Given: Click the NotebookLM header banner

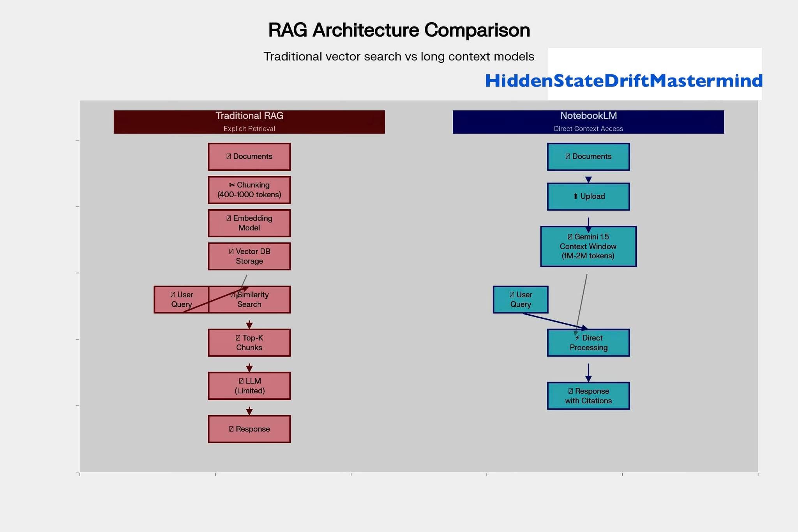Looking at the screenshot, I should click(588, 122).
